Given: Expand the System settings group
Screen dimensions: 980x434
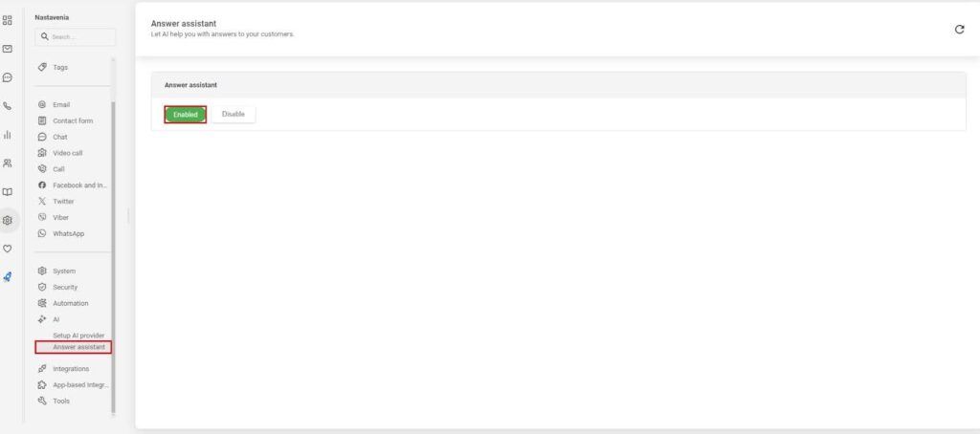Looking at the screenshot, I should tap(63, 271).
